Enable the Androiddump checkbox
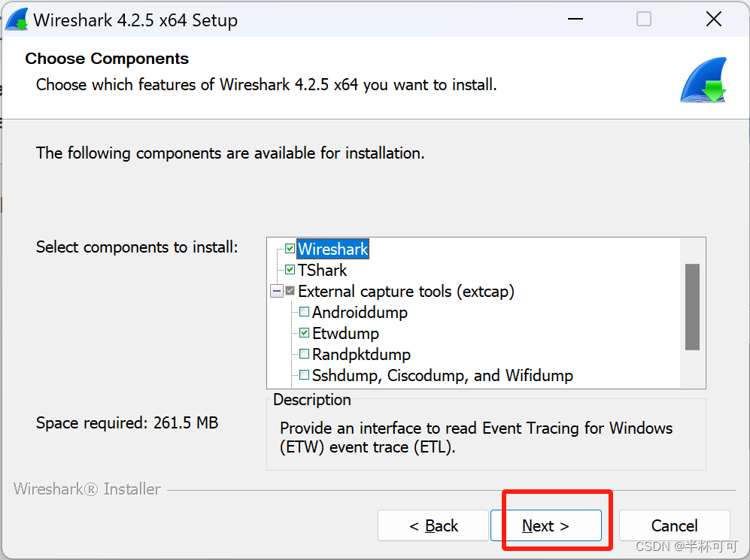The width and height of the screenshot is (750, 560). (x=304, y=312)
